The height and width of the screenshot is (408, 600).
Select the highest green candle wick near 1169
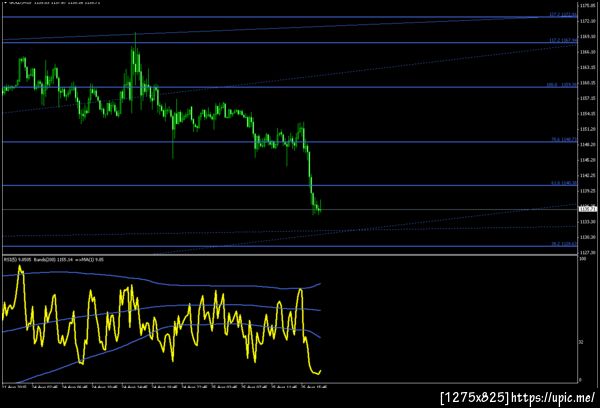click(135, 39)
